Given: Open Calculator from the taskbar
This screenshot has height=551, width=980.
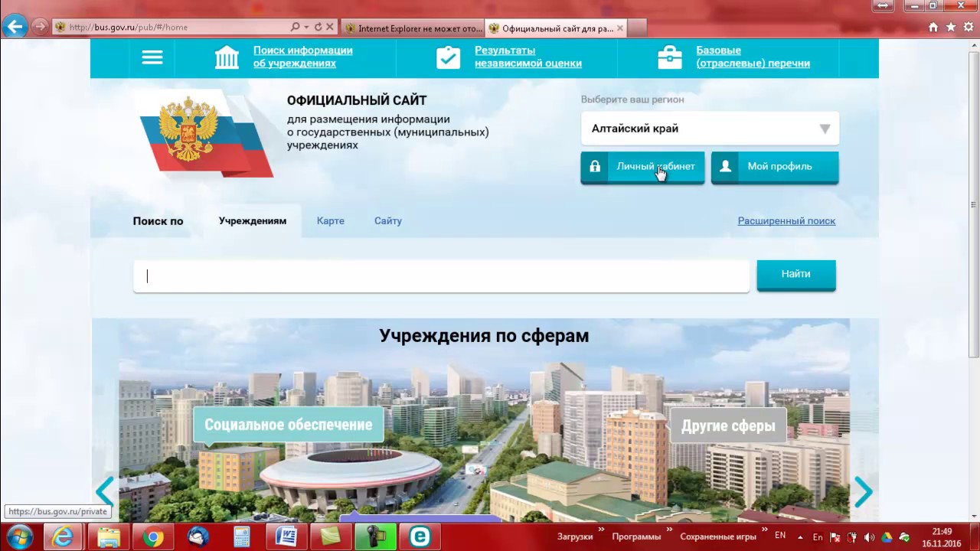Looking at the screenshot, I should pos(242,537).
